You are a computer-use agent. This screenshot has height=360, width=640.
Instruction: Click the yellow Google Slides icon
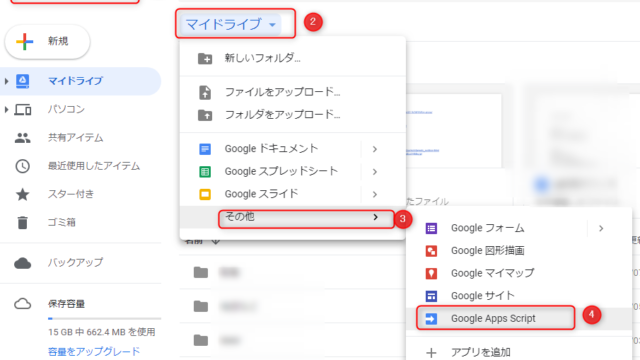coord(205,194)
